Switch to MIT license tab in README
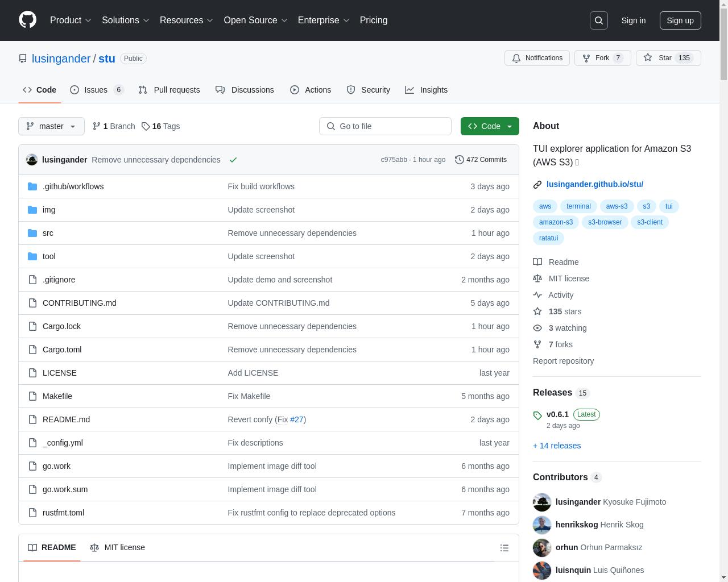This screenshot has width=728, height=582. 117,547
